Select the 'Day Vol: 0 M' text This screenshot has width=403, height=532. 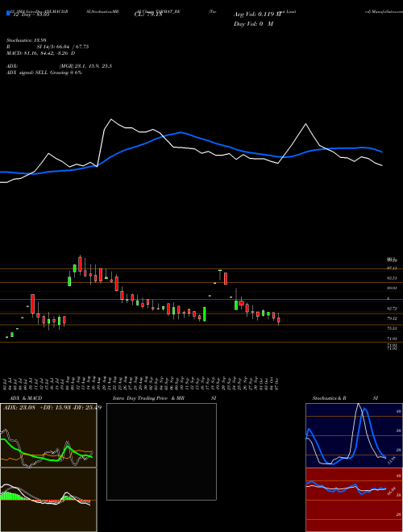253,24
